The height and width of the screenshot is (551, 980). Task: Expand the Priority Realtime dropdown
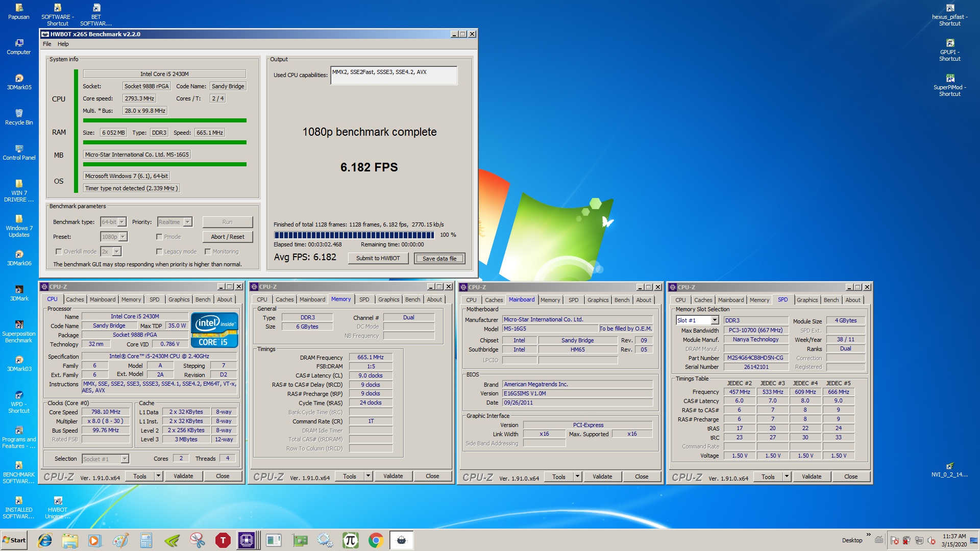[x=188, y=222]
